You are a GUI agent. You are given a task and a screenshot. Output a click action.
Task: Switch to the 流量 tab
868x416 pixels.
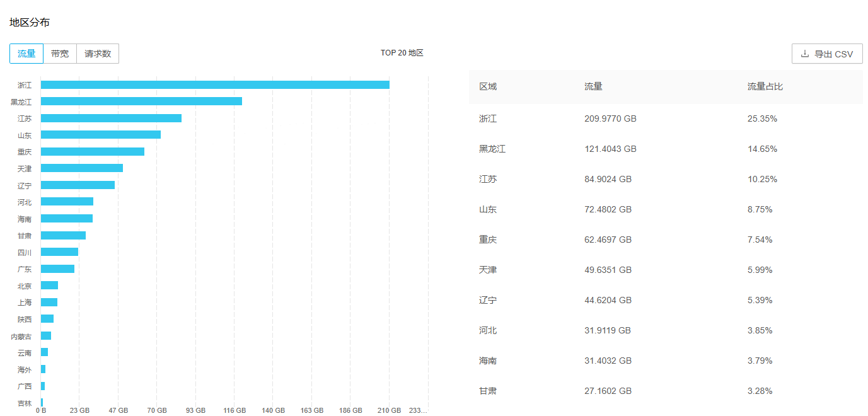click(26, 54)
